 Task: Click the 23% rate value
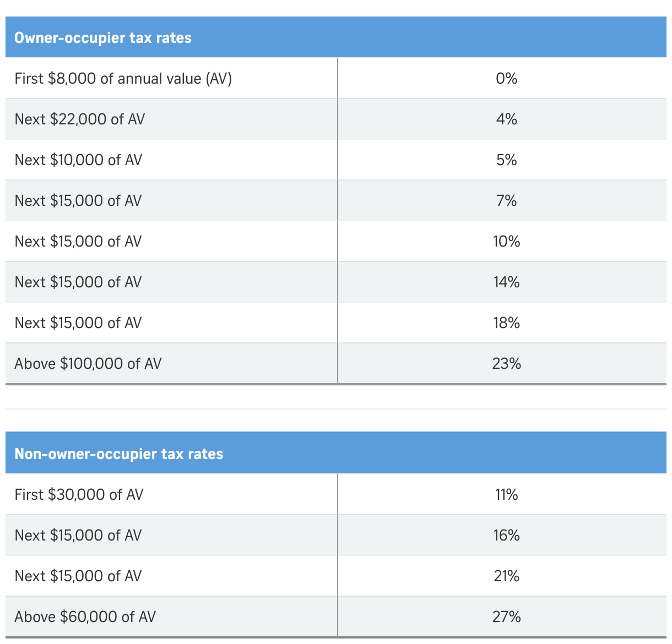pyautogui.click(x=506, y=364)
